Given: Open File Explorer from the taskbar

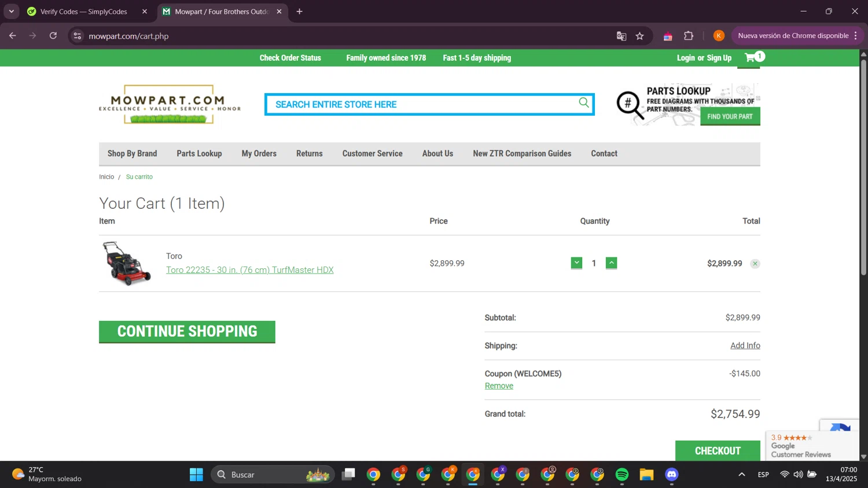Looking at the screenshot, I should [646, 475].
